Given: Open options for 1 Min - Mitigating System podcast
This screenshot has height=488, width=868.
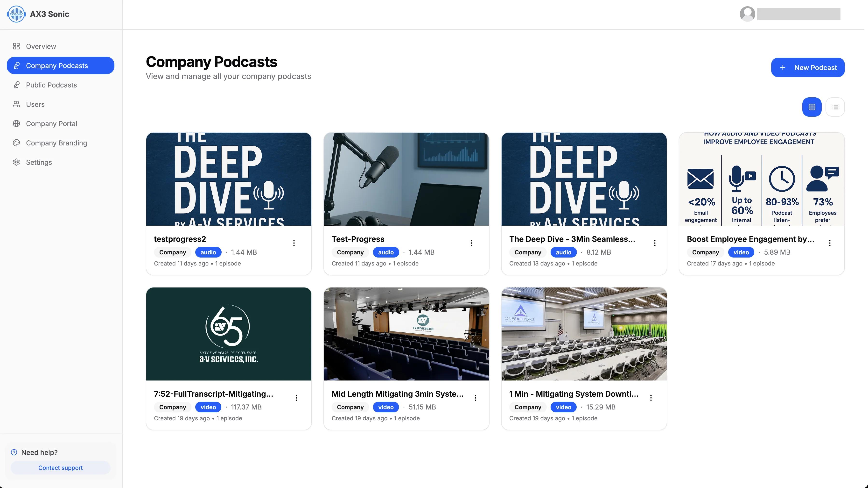Looking at the screenshot, I should (x=651, y=398).
